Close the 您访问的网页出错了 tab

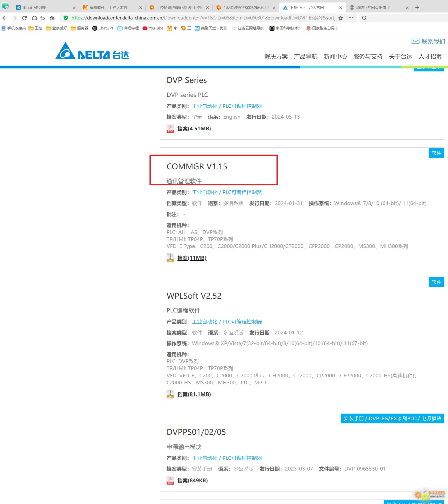[407, 8]
